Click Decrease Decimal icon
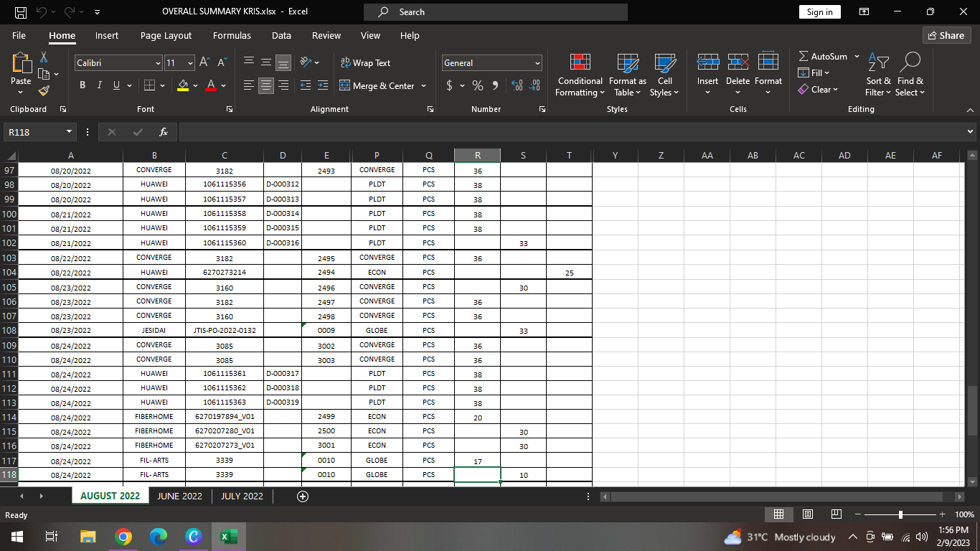The image size is (980, 551). (534, 86)
